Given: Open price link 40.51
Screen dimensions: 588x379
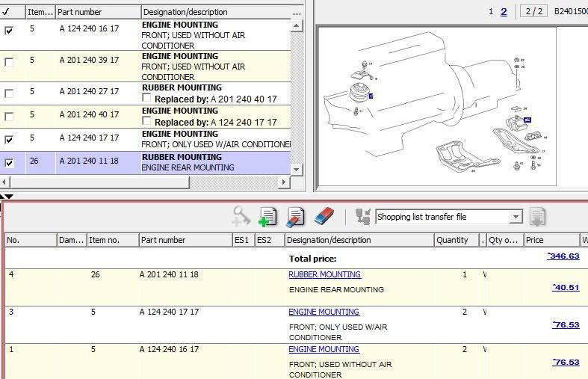Looking at the screenshot, I should coord(566,288).
